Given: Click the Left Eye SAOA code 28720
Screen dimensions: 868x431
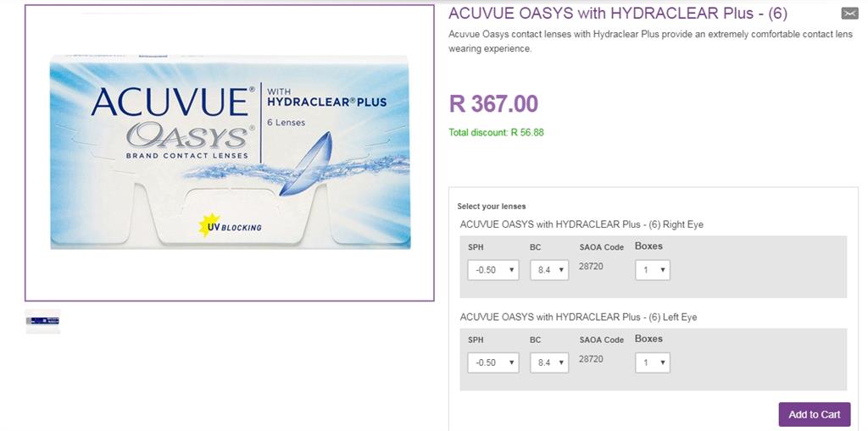Looking at the screenshot, I should point(591,359).
